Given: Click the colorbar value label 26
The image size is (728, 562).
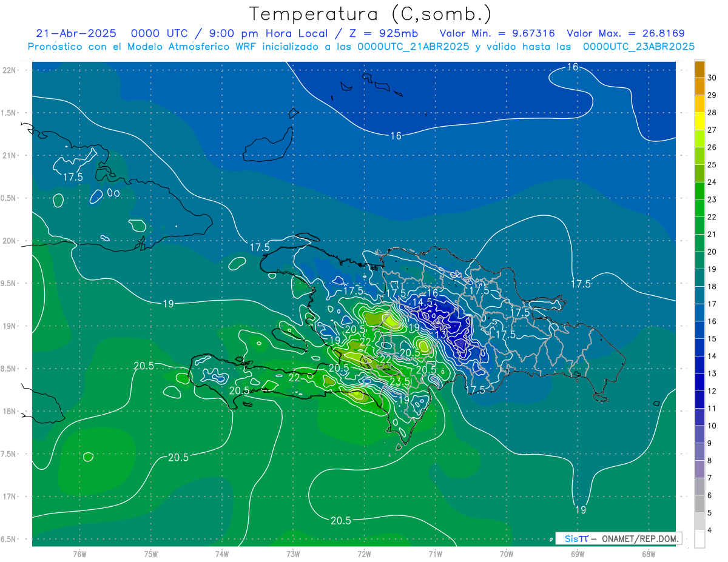Looking at the screenshot, I should pyautogui.click(x=712, y=147).
